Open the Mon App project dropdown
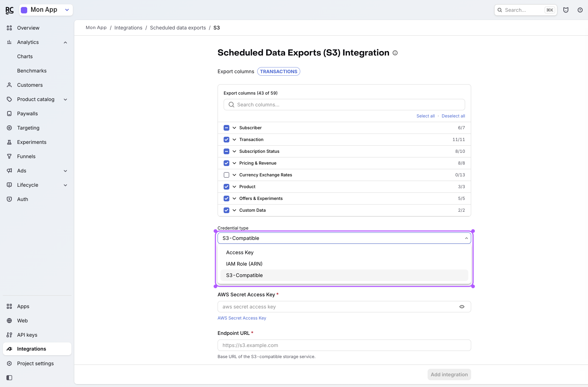 point(46,10)
